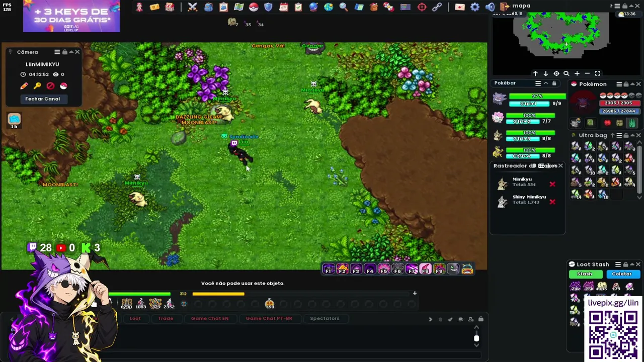
Task: Select the red fist stance in Pokémon panel
Action: (x=607, y=123)
